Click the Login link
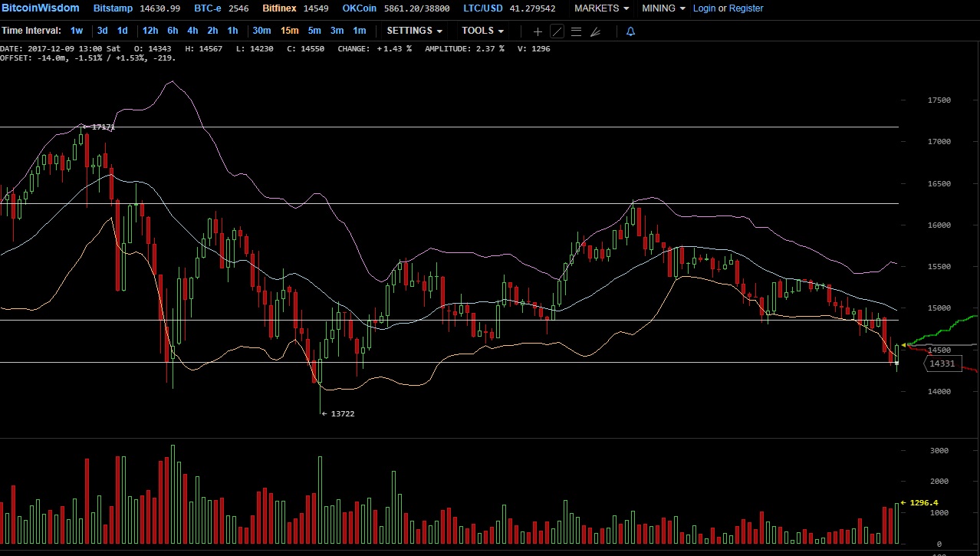Image resolution: width=980 pixels, height=556 pixels. click(x=704, y=8)
